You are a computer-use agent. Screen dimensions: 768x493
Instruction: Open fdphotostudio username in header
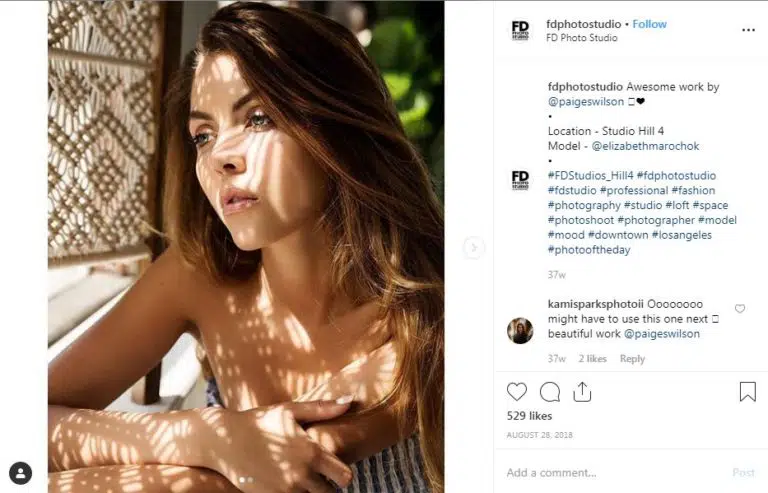(583, 24)
